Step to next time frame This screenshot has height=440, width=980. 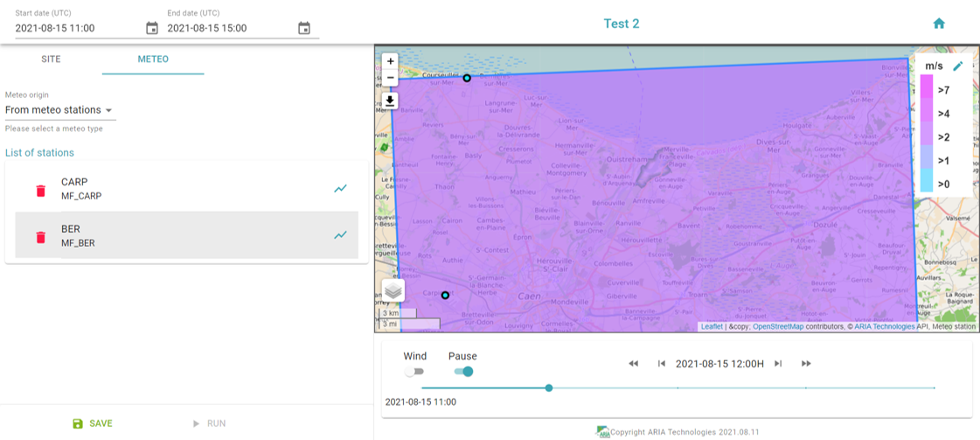coord(778,364)
